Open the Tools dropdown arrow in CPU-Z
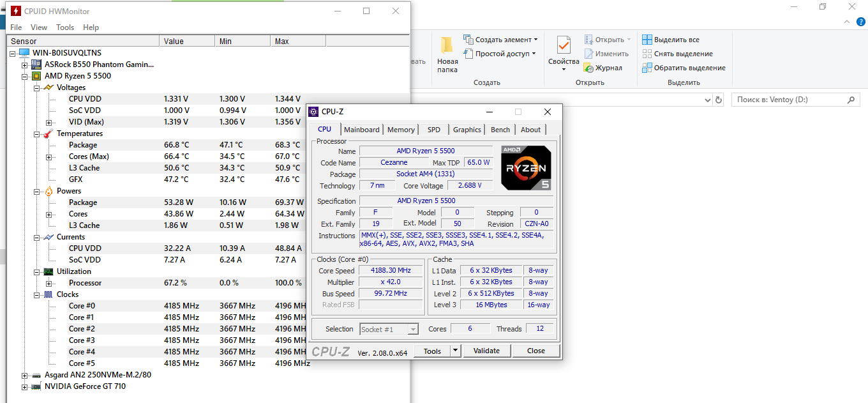The height and width of the screenshot is (403, 868). coord(455,351)
